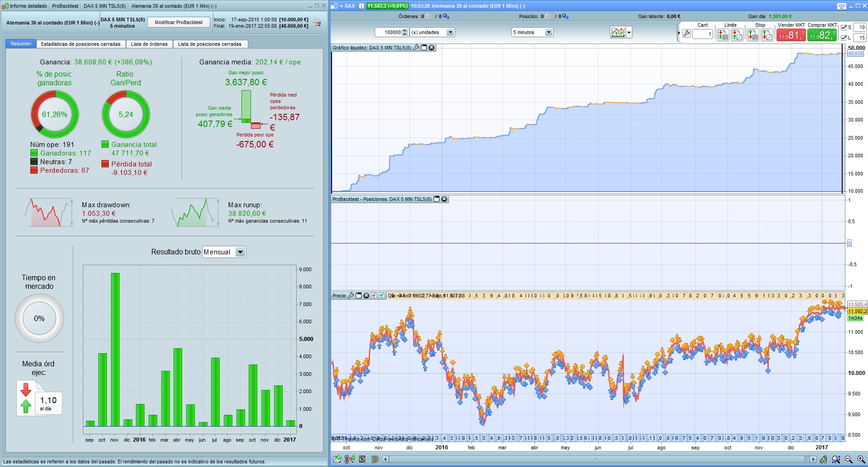This screenshot has width=868, height=467.
Task: Open the list icon in bottom toolbar
Action: (x=362, y=459)
